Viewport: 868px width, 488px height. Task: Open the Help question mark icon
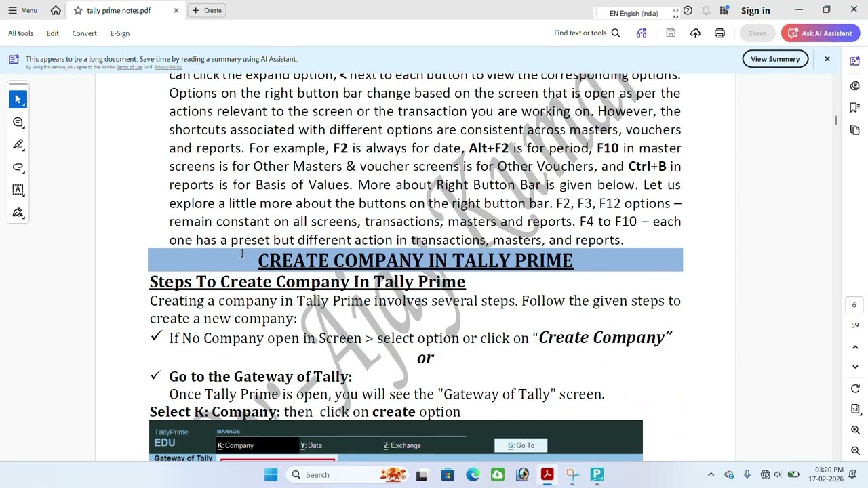(x=688, y=10)
